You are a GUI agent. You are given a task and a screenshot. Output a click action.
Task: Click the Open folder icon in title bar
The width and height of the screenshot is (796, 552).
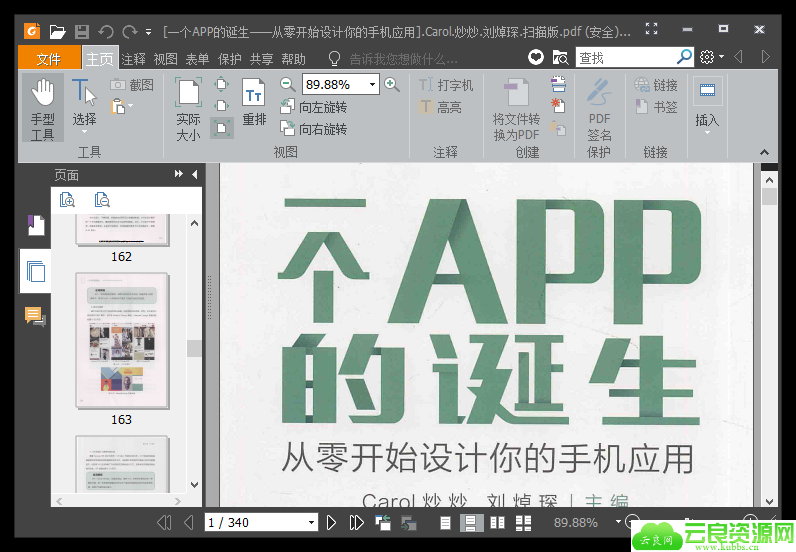pyautogui.click(x=57, y=31)
